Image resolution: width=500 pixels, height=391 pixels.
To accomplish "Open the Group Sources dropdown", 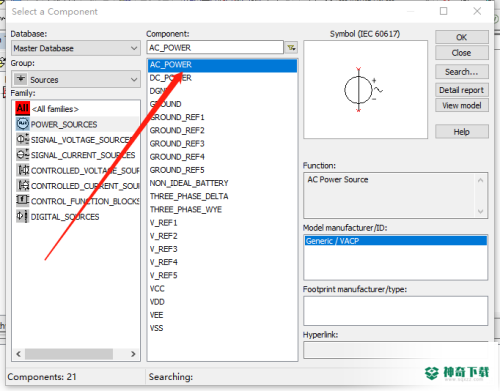I will [x=76, y=80].
